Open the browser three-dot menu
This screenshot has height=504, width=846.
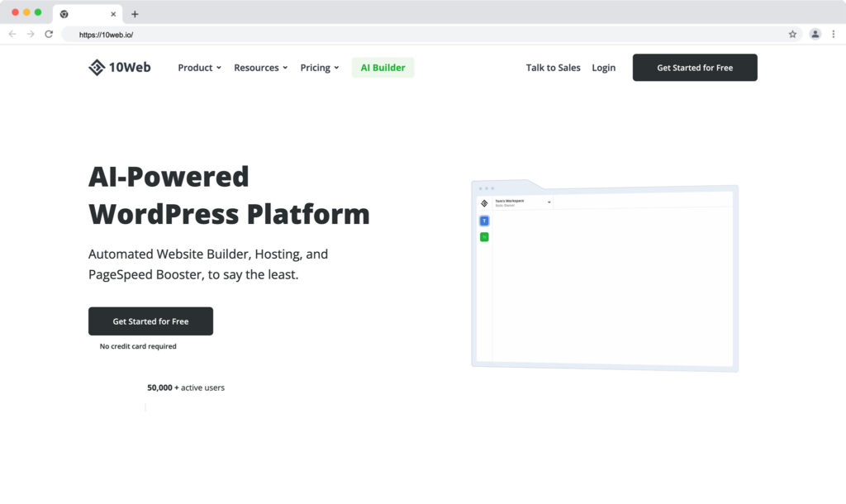pyautogui.click(x=834, y=34)
